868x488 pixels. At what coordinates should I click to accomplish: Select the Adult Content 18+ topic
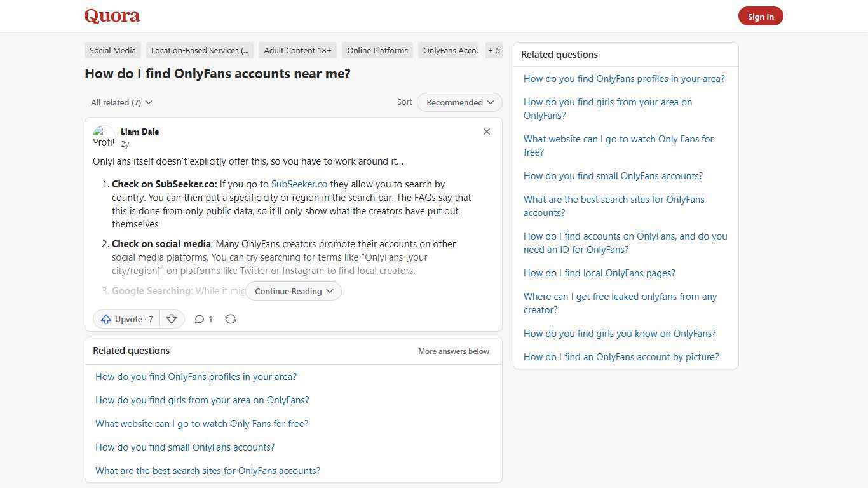coord(297,50)
